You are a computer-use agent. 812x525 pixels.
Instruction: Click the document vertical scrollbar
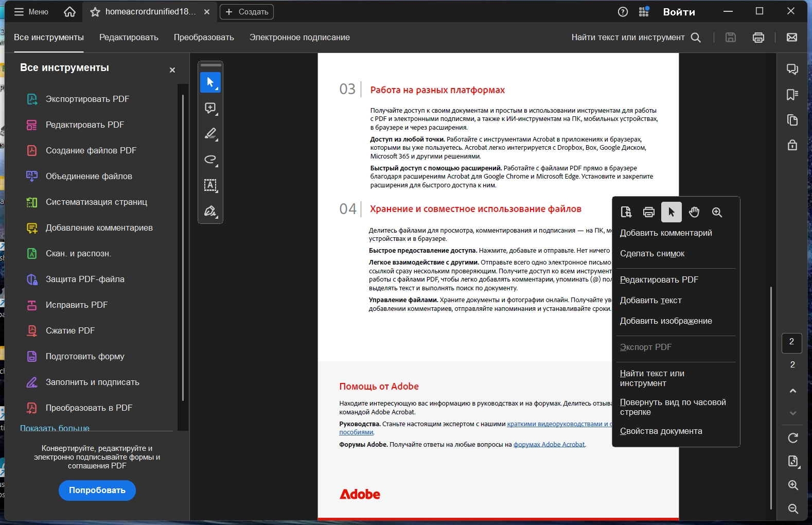(x=771, y=396)
